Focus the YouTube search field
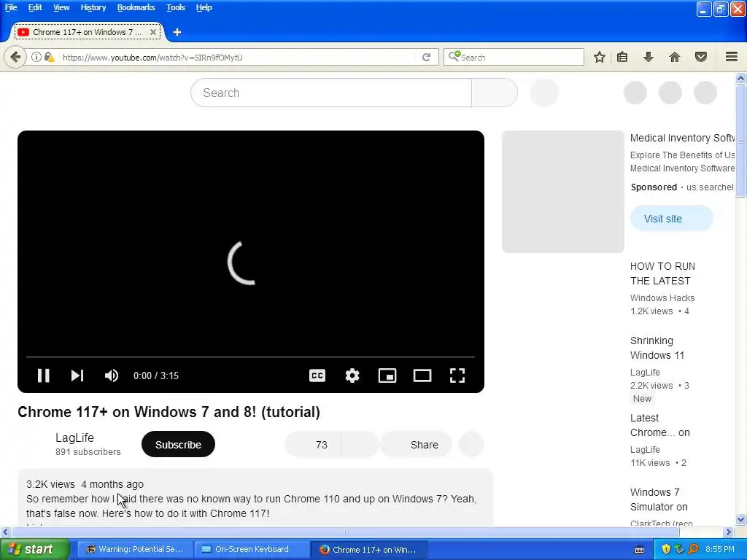Image resolution: width=747 pixels, height=560 pixels. click(x=331, y=93)
